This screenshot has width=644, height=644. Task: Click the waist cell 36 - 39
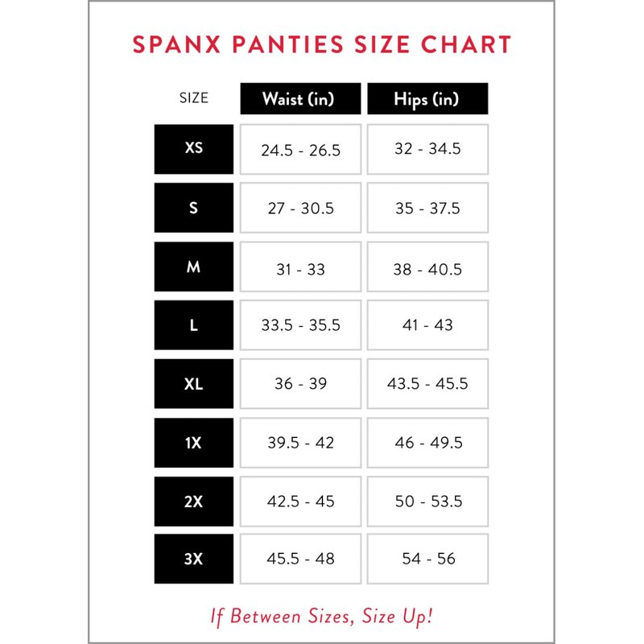click(x=300, y=384)
